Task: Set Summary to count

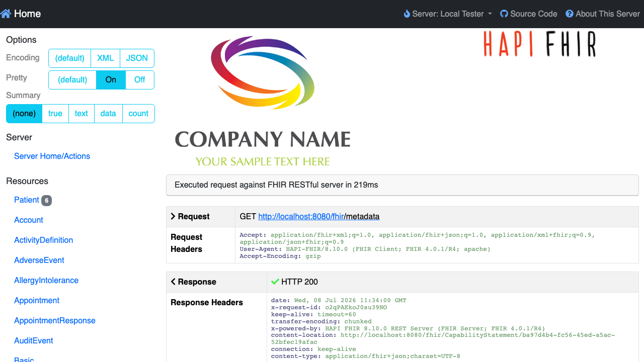Action: (x=138, y=114)
